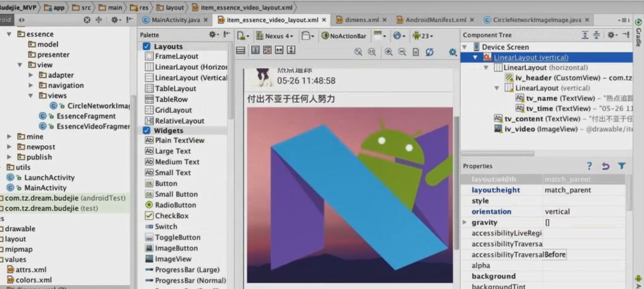Open the device-in-editor Nexus 4 dropdown
Viewport: 644px width, 289px height.
[275, 36]
